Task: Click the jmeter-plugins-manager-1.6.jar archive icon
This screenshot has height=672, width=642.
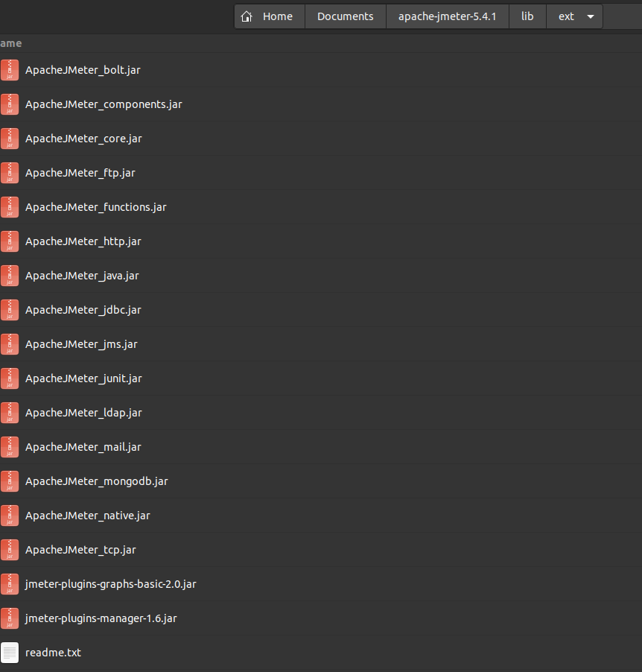Action: coord(10,618)
